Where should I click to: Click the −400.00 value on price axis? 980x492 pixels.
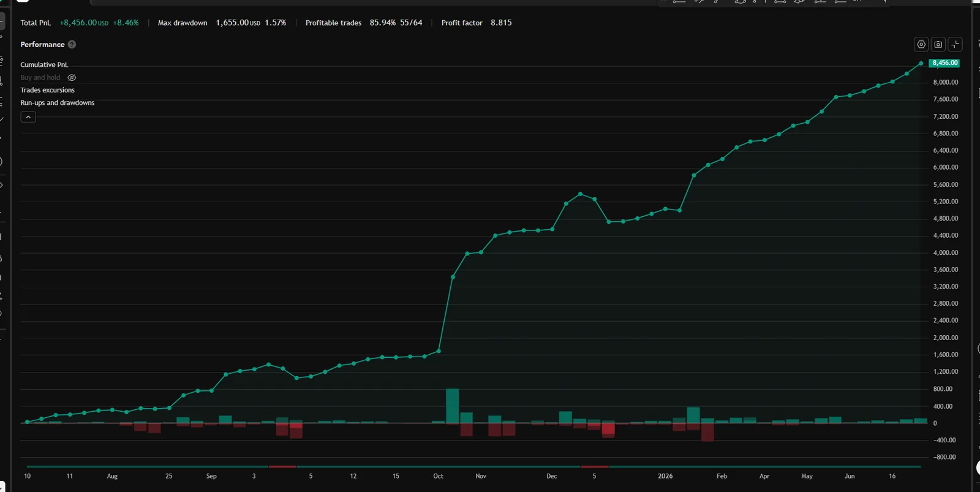click(944, 440)
